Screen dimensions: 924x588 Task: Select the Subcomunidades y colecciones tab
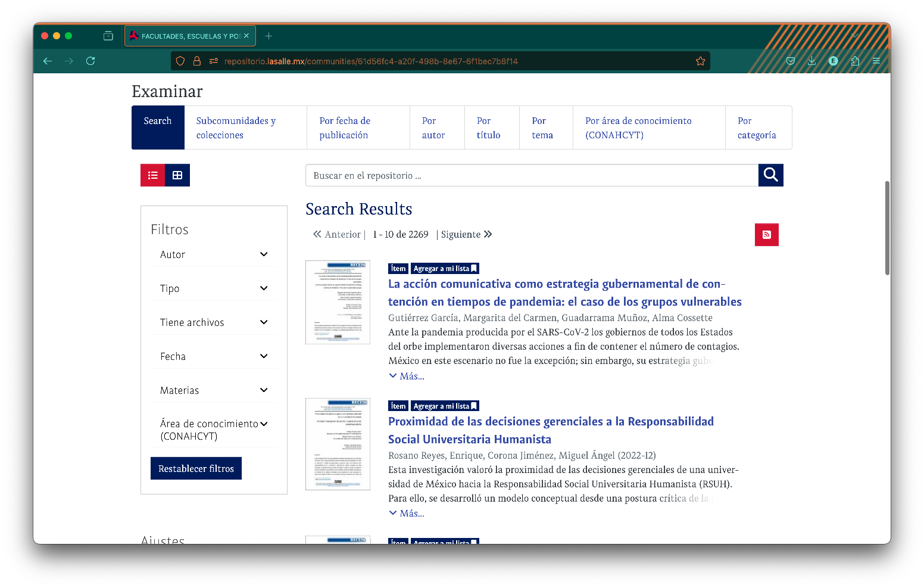236,128
